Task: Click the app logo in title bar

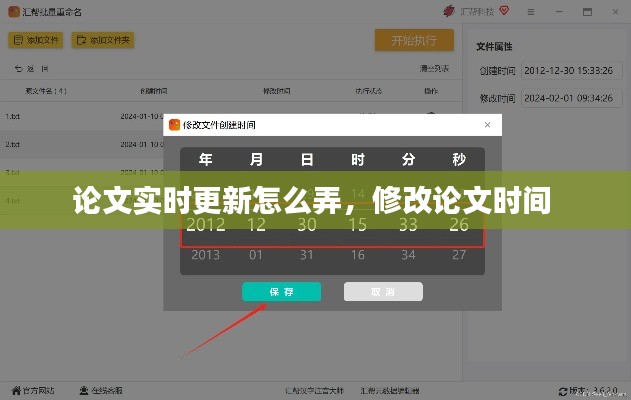Action: pos(14,11)
